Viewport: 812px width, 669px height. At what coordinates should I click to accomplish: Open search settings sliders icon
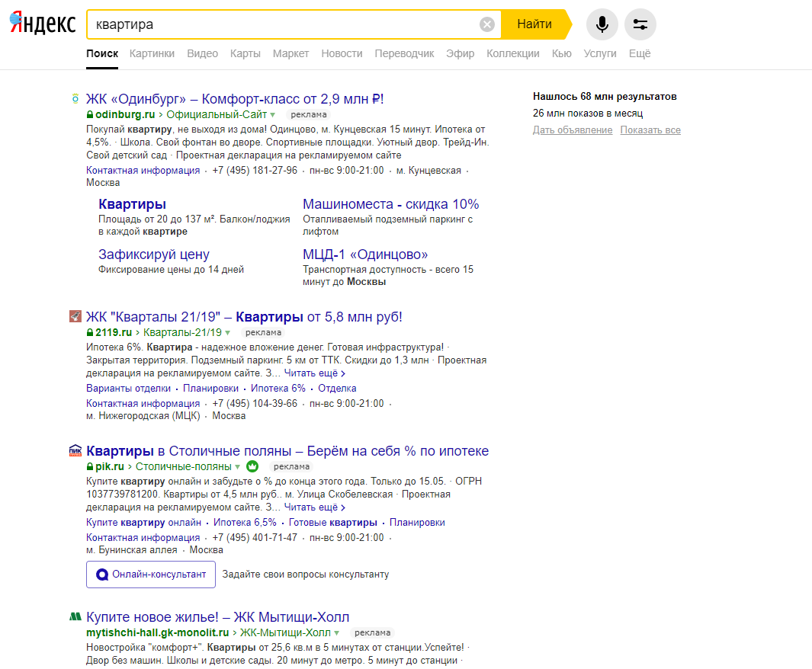(x=640, y=24)
